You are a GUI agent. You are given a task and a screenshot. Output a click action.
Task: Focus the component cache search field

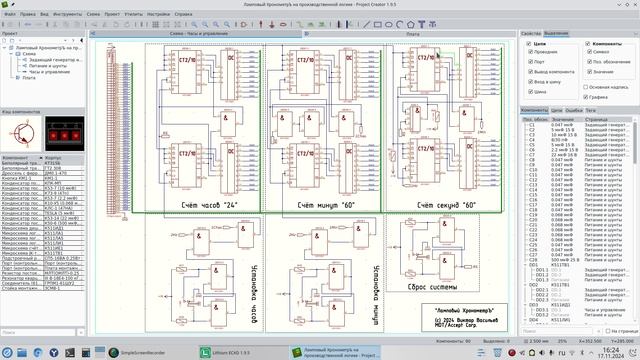click(x=38, y=333)
